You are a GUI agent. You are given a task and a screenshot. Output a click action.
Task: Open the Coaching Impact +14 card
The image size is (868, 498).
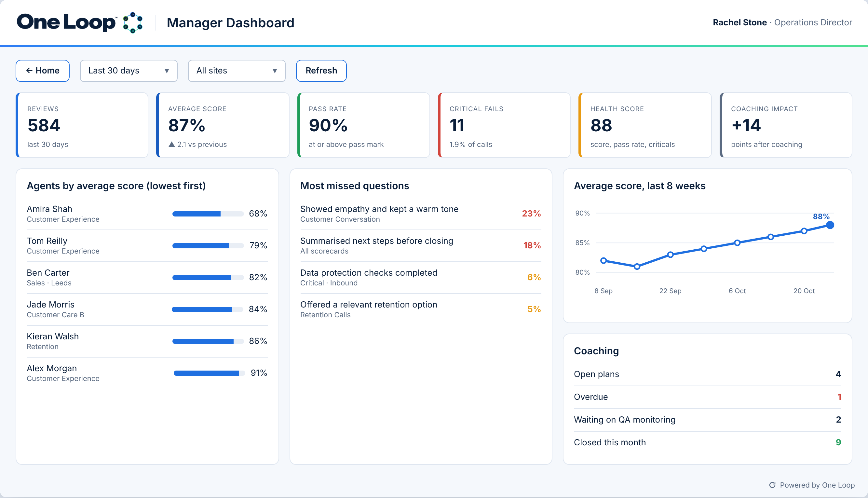pyautogui.click(x=786, y=125)
